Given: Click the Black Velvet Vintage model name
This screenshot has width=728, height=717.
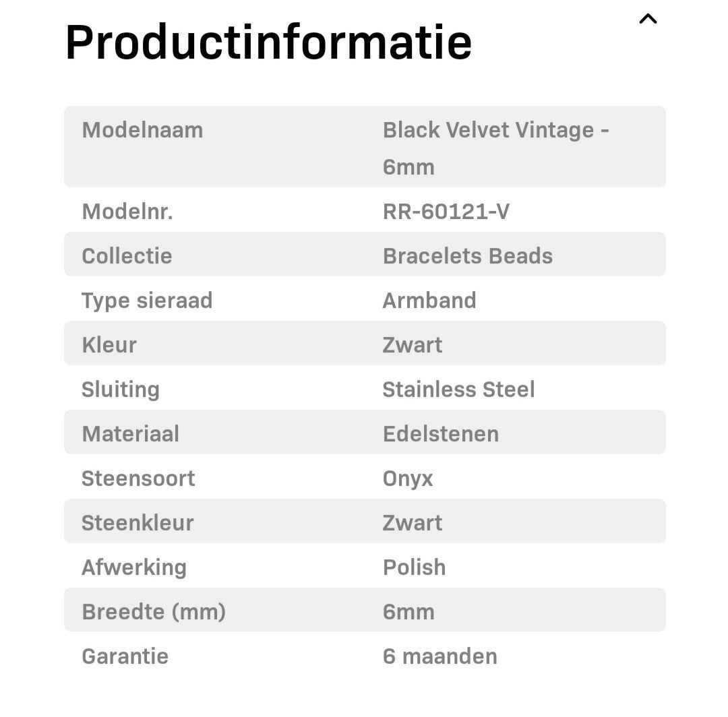Looking at the screenshot, I should click(x=495, y=148).
